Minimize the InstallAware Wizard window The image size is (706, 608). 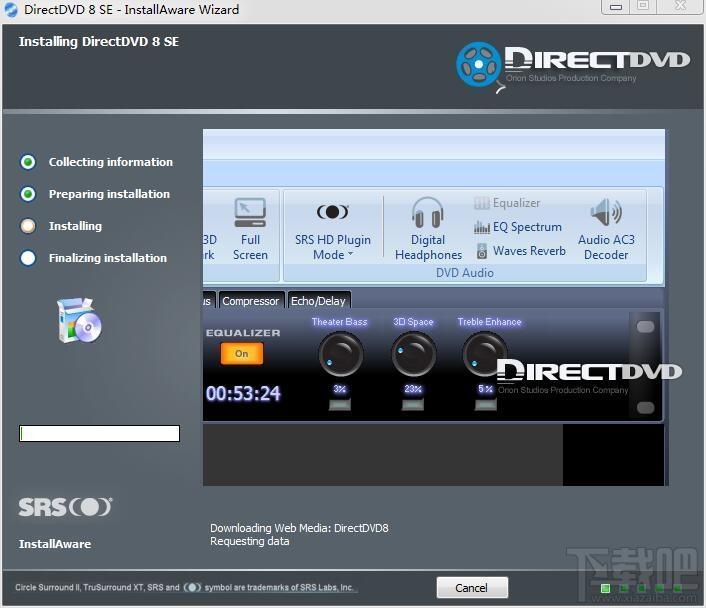tap(616, 7)
